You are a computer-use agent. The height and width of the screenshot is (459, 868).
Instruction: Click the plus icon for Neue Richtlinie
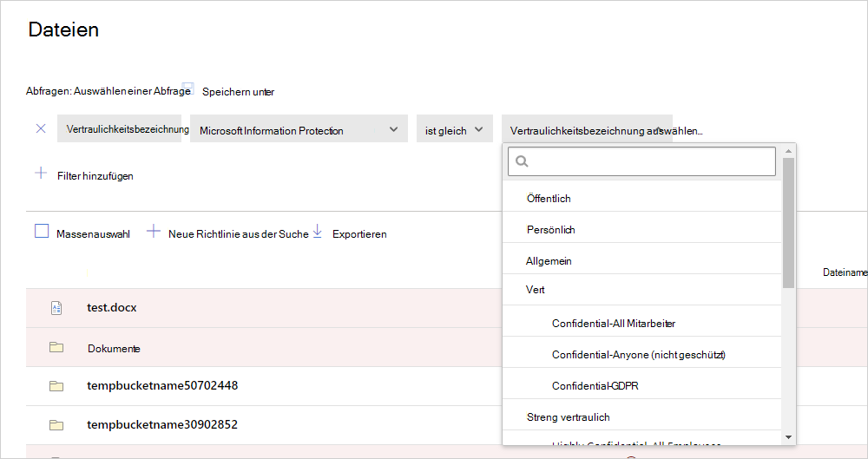click(154, 232)
